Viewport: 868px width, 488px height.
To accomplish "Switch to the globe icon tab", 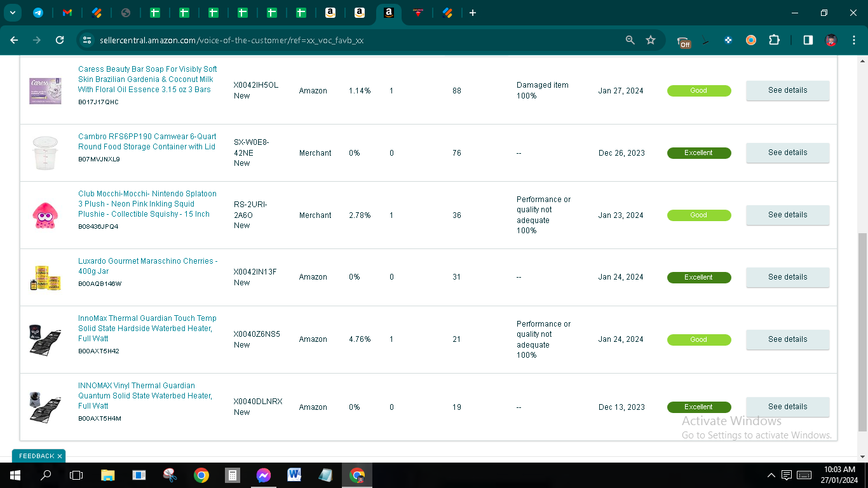I will [126, 13].
